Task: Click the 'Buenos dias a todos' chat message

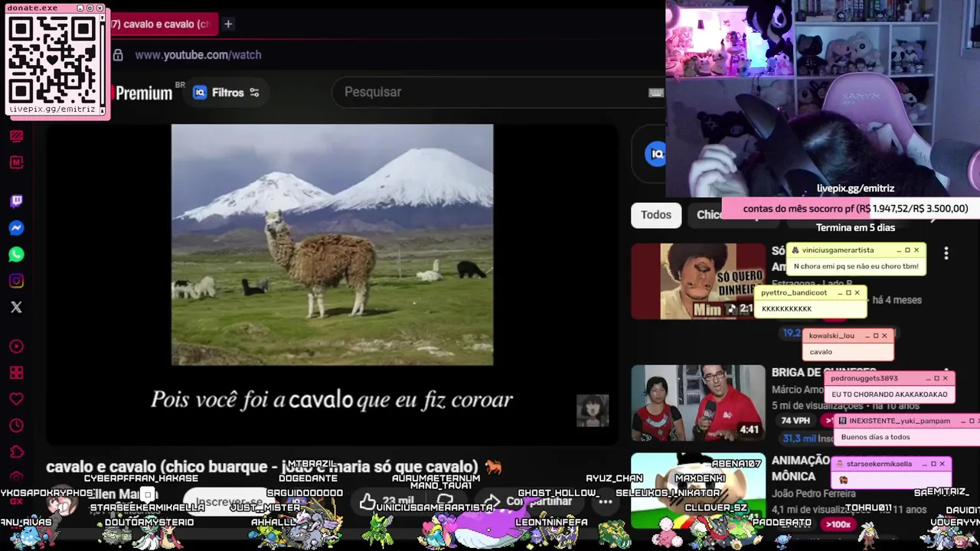Action: [x=875, y=437]
